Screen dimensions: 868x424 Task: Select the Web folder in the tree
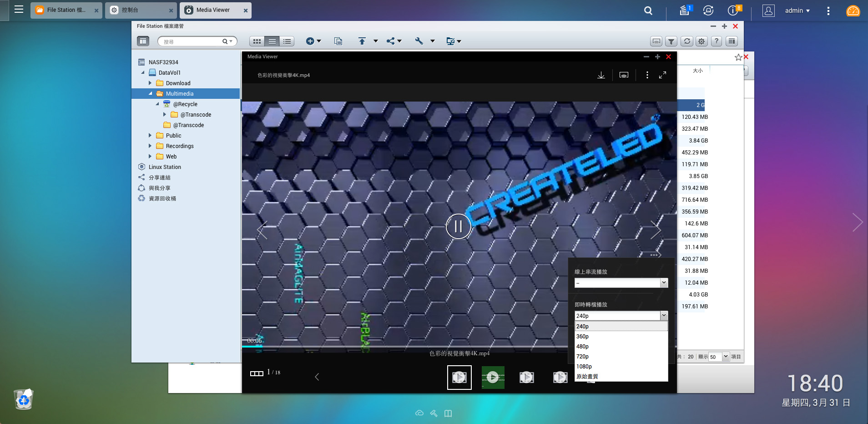[x=171, y=157]
